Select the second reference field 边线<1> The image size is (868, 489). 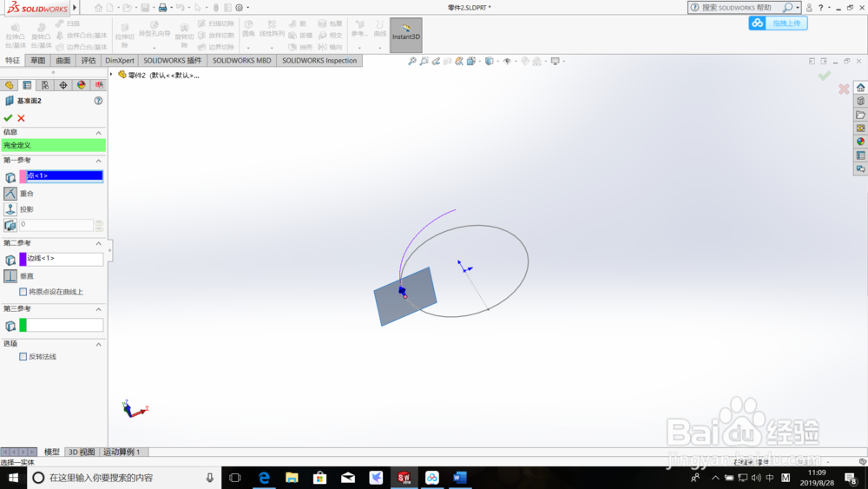[x=65, y=258]
